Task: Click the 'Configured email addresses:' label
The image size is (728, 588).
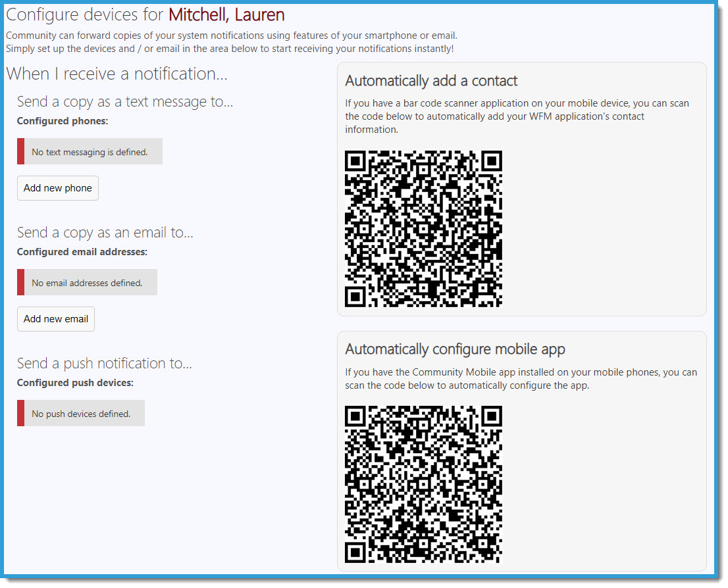Action: pos(82,252)
